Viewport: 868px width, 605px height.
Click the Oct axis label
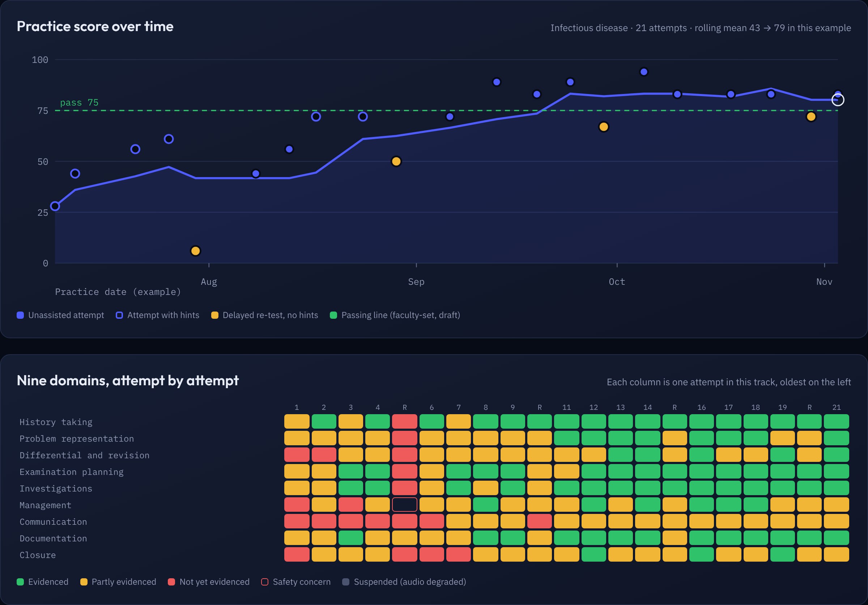pos(617,282)
